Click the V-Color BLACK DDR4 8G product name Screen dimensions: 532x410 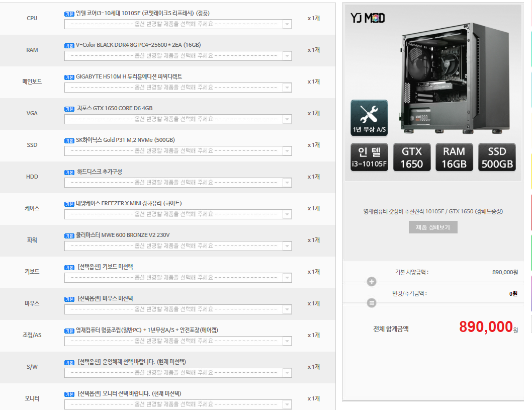click(x=138, y=45)
